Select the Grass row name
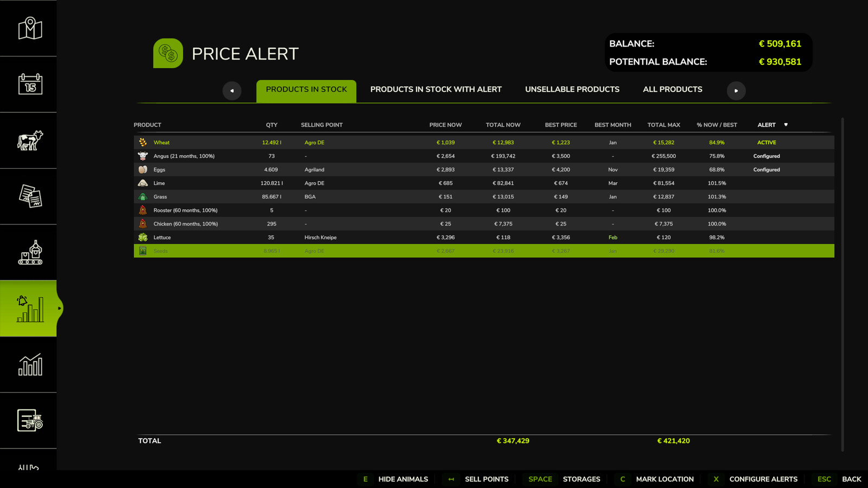 tap(160, 197)
